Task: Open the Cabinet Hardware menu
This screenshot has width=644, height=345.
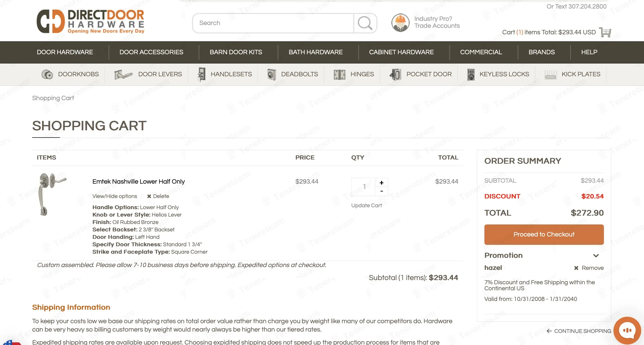Action: 401,52
